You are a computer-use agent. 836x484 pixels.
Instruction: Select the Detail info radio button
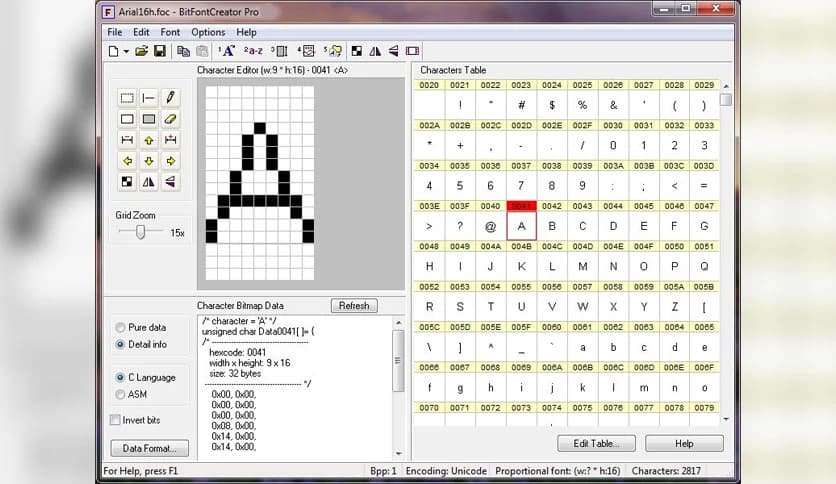pyautogui.click(x=120, y=344)
